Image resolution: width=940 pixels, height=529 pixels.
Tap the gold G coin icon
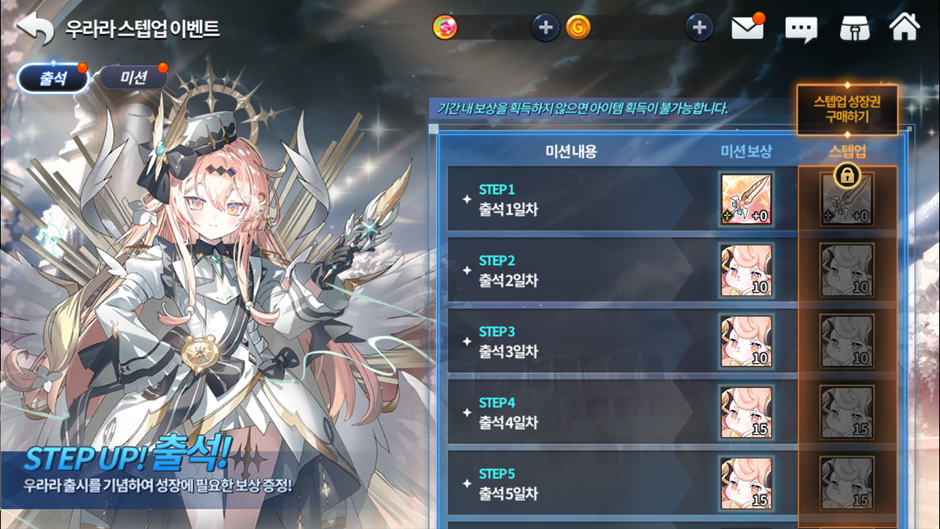point(579,28)
